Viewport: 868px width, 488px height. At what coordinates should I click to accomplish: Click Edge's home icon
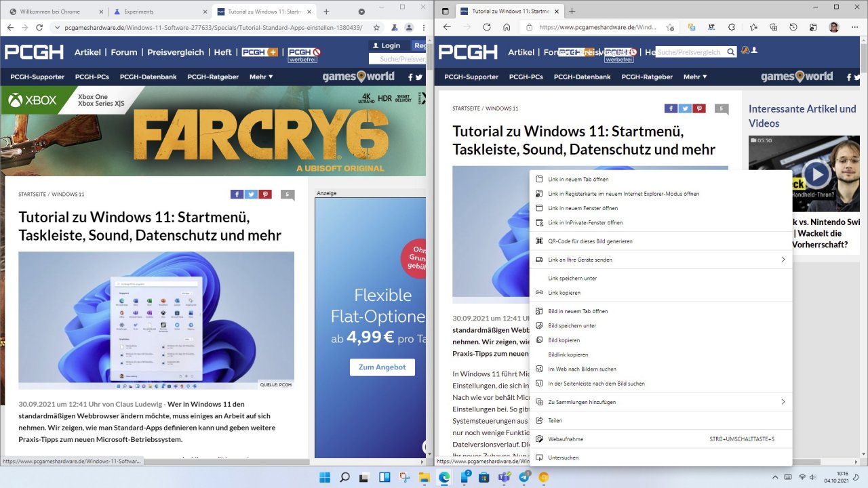click(507, 27)
